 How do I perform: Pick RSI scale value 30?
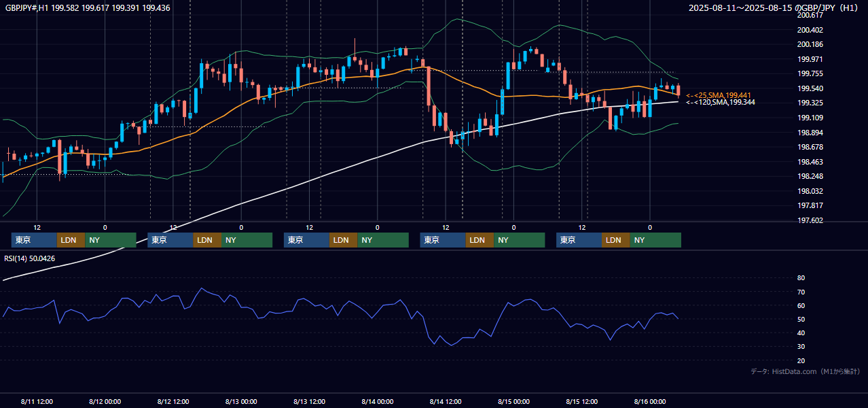[x=801, y=346]
